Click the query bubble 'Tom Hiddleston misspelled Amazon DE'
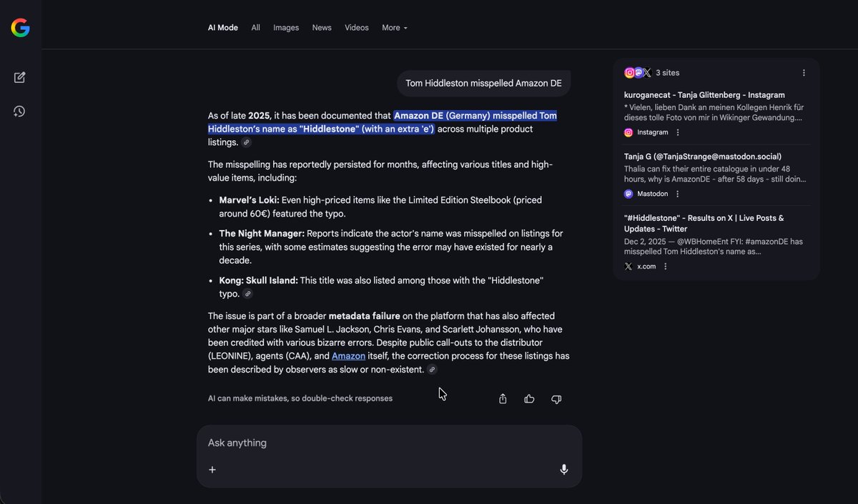This screenshot has height=504, width=858. [x=484, y=84]
